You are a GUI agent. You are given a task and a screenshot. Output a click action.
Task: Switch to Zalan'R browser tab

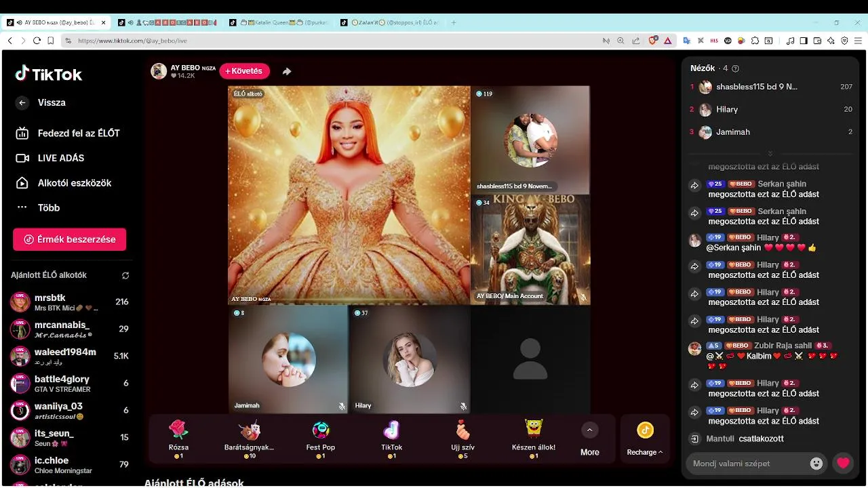[x=391, y=22]
